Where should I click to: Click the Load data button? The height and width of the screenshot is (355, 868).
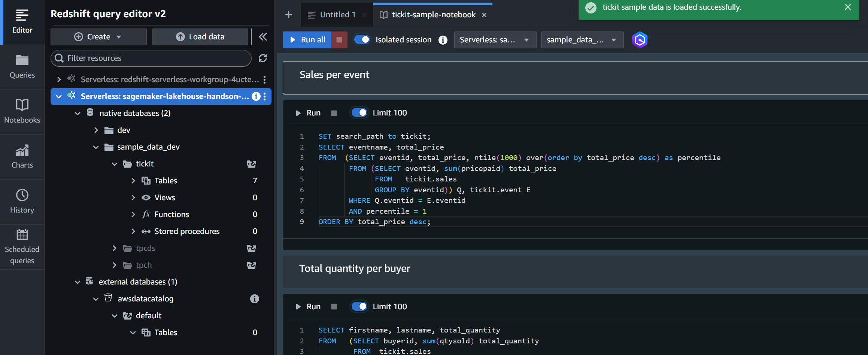[x=200, y=37]
